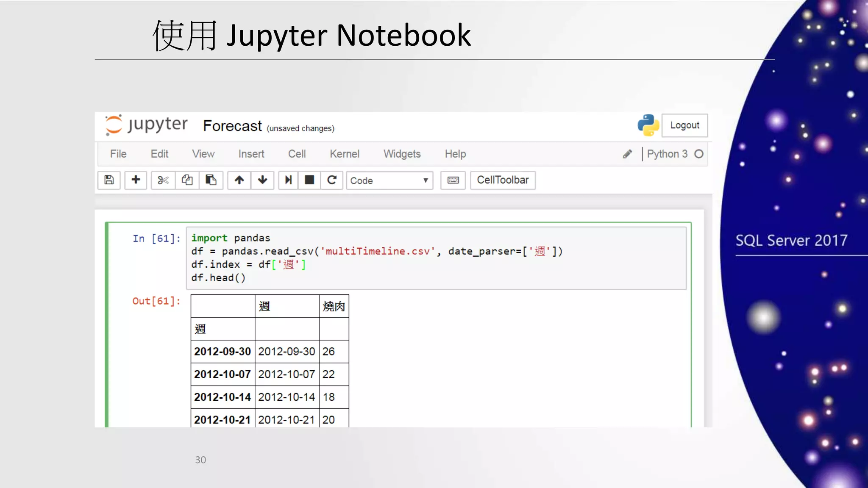Click the pencil edit mode indicator

point(627,154)
